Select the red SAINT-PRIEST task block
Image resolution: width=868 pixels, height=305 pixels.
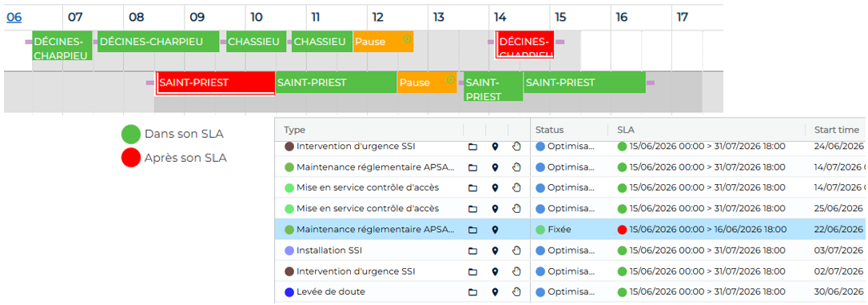(215, 83)
